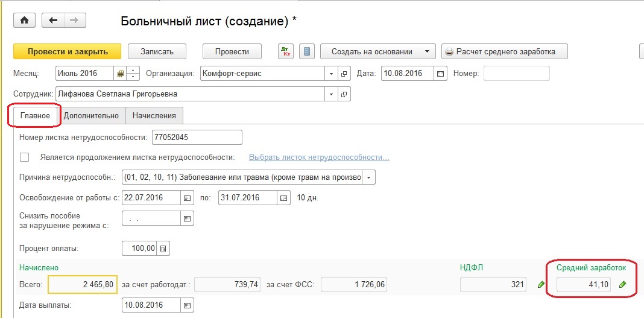Open calendar for the 31.07.2016 end date

coord(283,198)
